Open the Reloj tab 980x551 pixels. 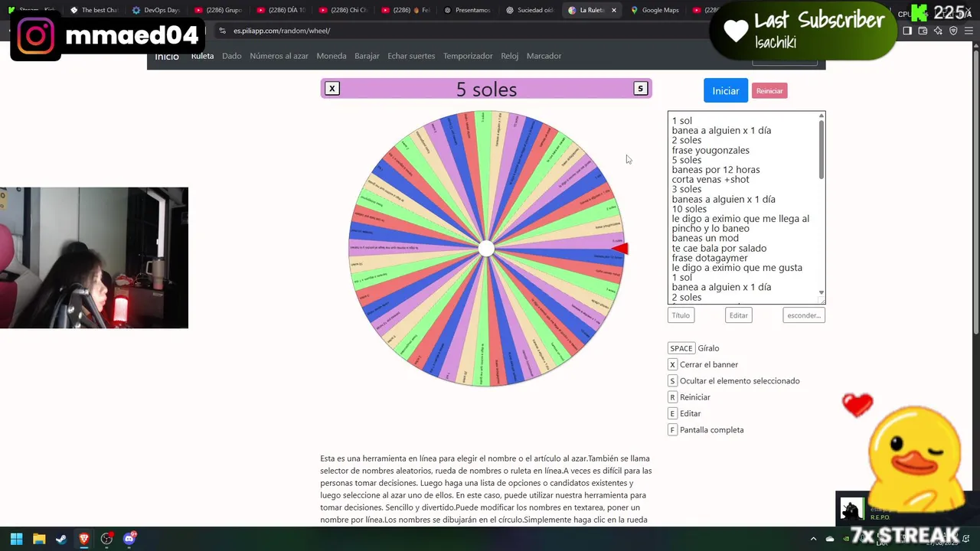pyautogui.click(x=510, y=56)
